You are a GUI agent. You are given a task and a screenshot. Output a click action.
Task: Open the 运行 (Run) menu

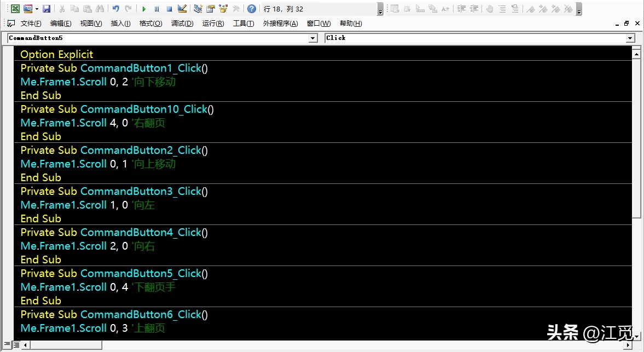(213, 23)
